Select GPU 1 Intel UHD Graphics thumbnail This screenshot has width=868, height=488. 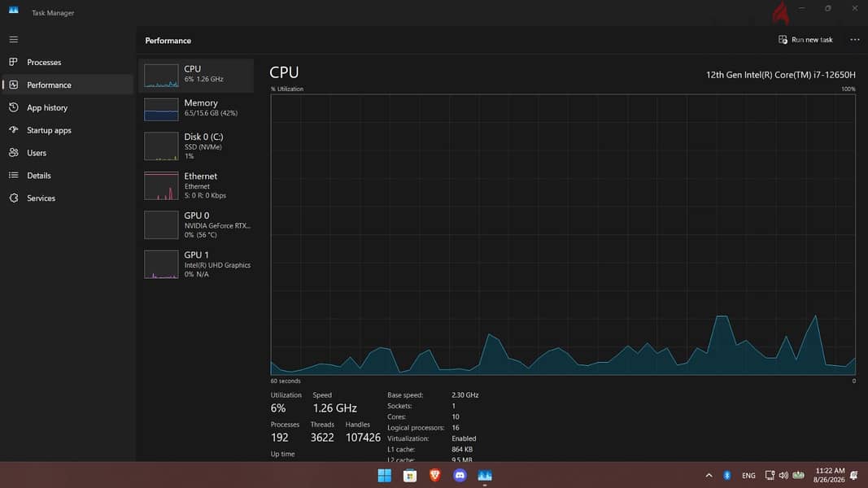click(161, 264)
